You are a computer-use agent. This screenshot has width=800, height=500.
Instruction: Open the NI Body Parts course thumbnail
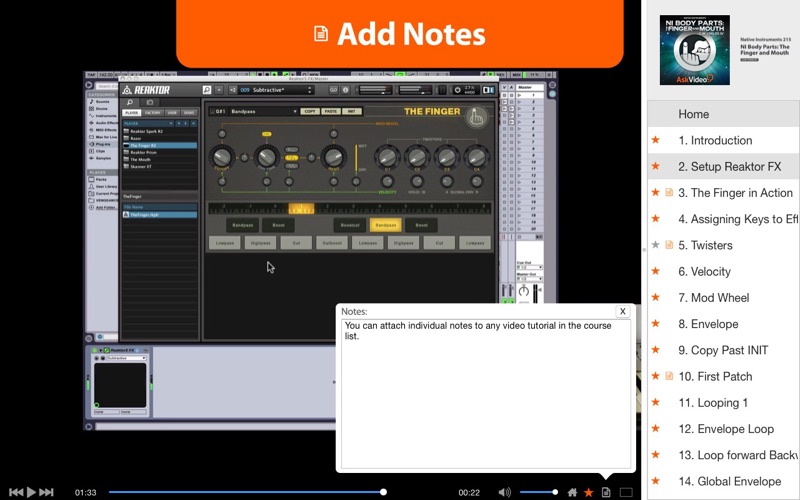694,50
